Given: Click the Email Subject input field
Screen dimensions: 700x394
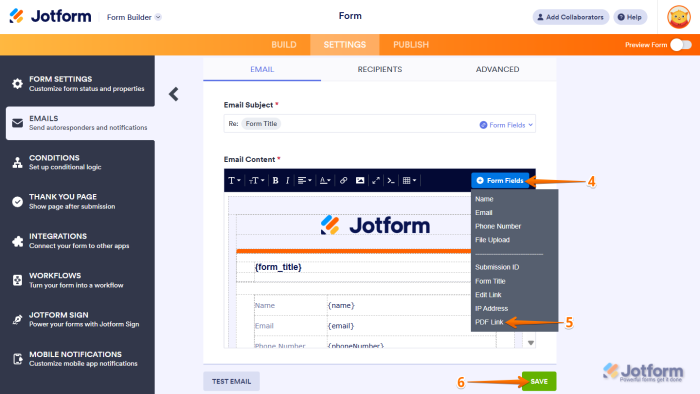Looking at the screenshot, I should [x=379, y=124].
